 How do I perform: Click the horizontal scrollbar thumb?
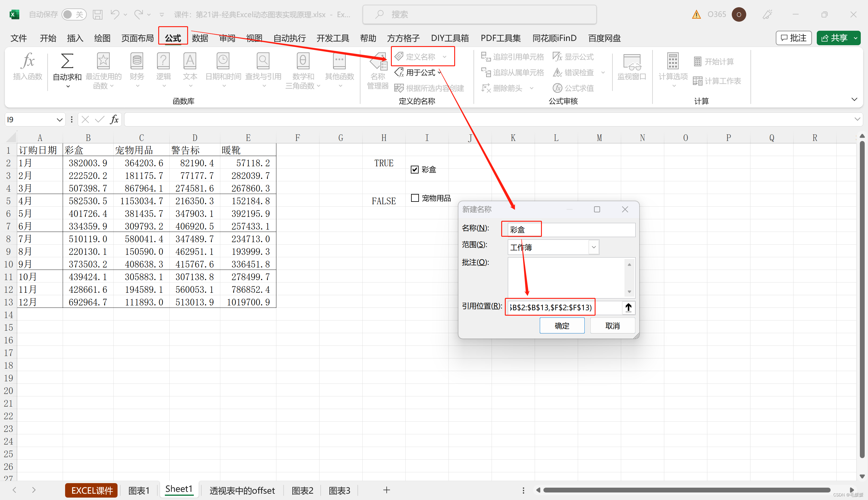(x=687, y=490)
